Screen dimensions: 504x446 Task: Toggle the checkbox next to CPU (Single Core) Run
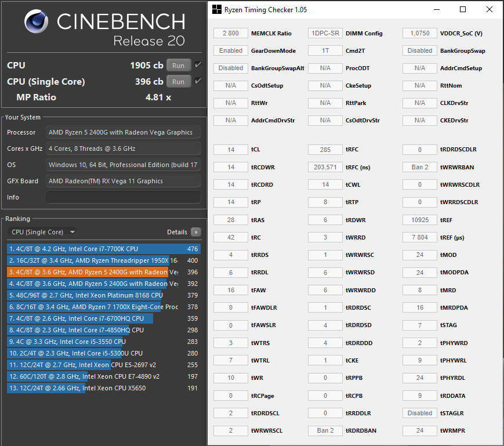(x=198, y=81)
